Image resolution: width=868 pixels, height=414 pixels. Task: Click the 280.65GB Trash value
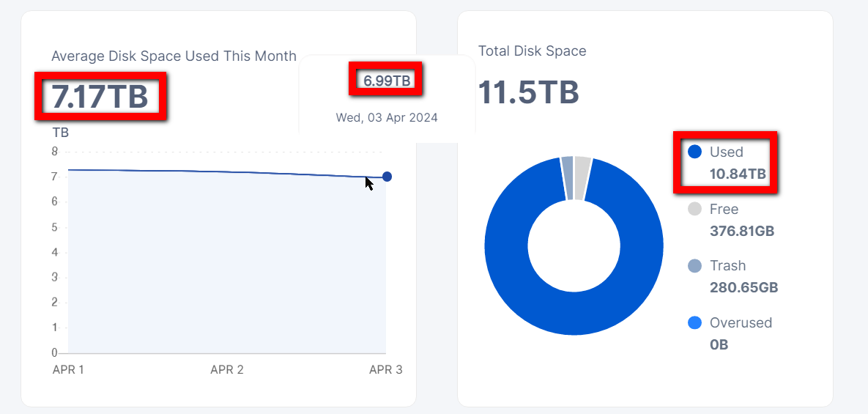[743, 288]
